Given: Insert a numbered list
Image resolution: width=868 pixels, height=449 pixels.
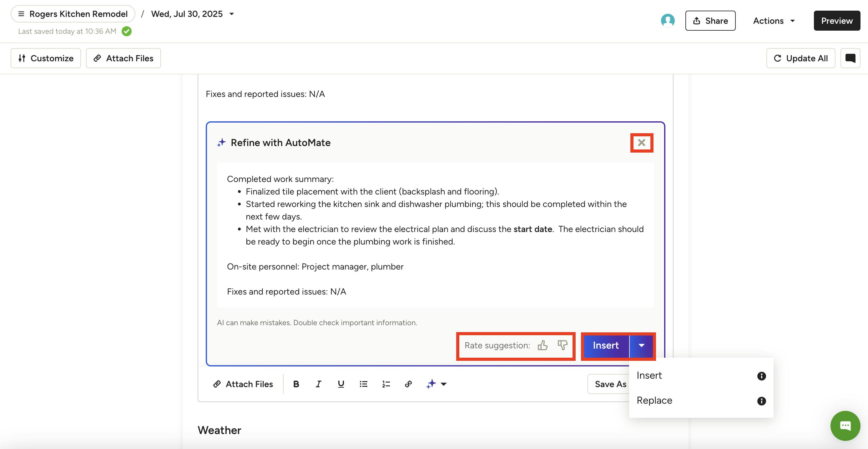Looking at the screenshot, I should click(x=386, y=384).
